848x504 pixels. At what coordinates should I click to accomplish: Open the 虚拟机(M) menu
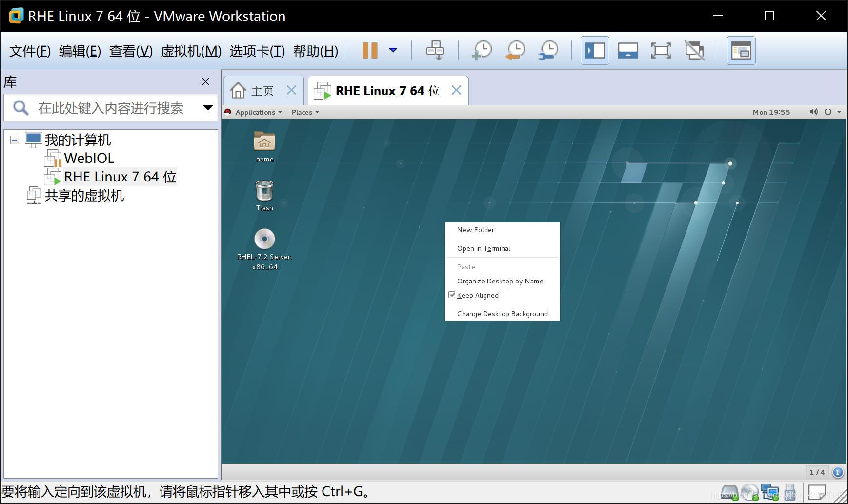coord(191,51)
